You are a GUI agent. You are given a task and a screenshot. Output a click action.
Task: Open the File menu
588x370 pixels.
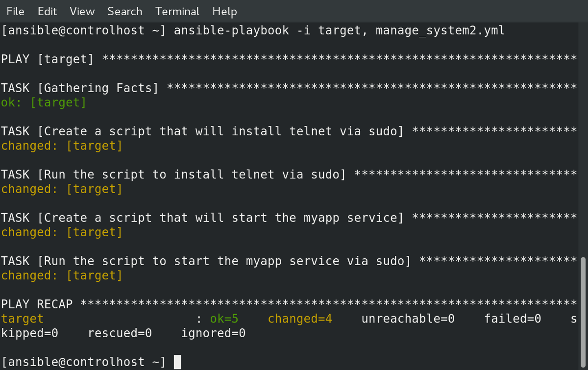(x=15, y=11)
